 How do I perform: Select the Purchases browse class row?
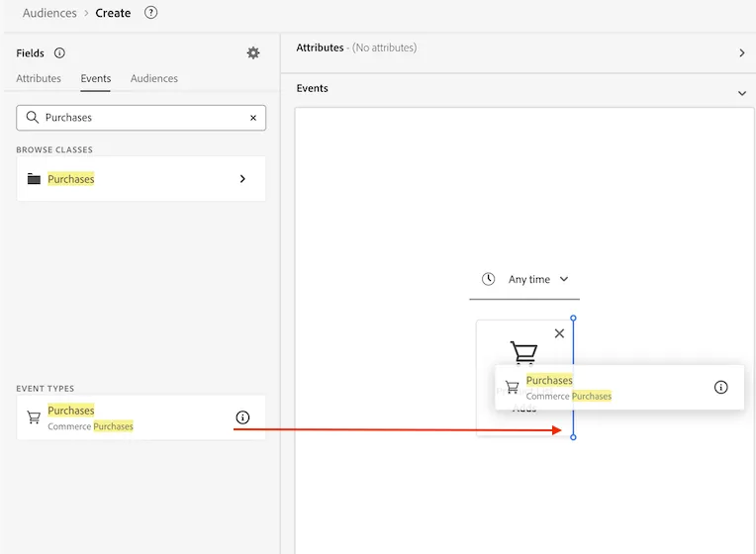(x=141, y=179)
